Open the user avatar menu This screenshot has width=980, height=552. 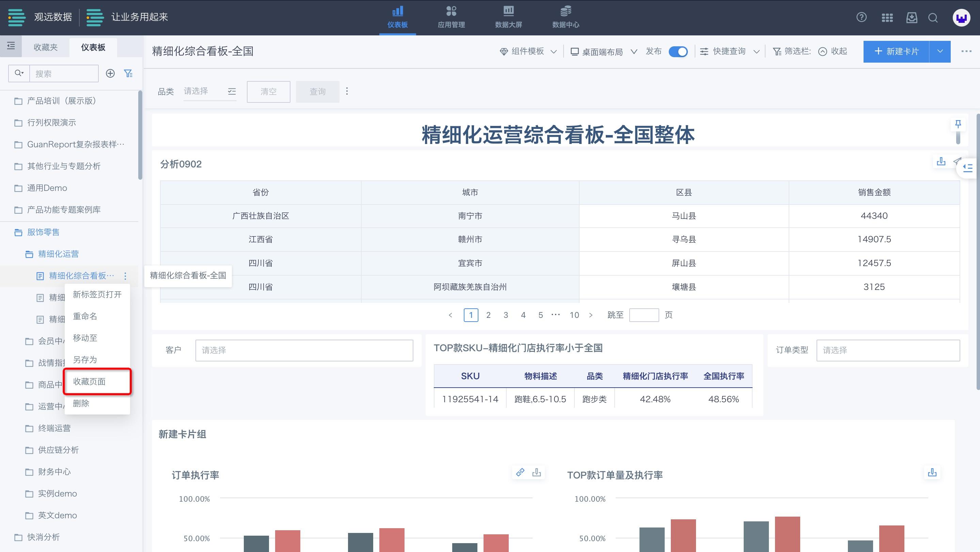(x=961, y=17)
